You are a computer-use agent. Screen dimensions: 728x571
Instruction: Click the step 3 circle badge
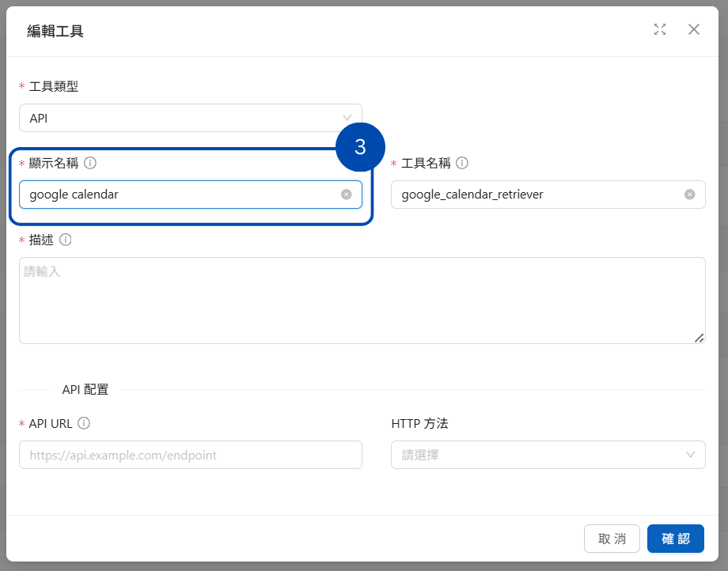tap(360, 147)
